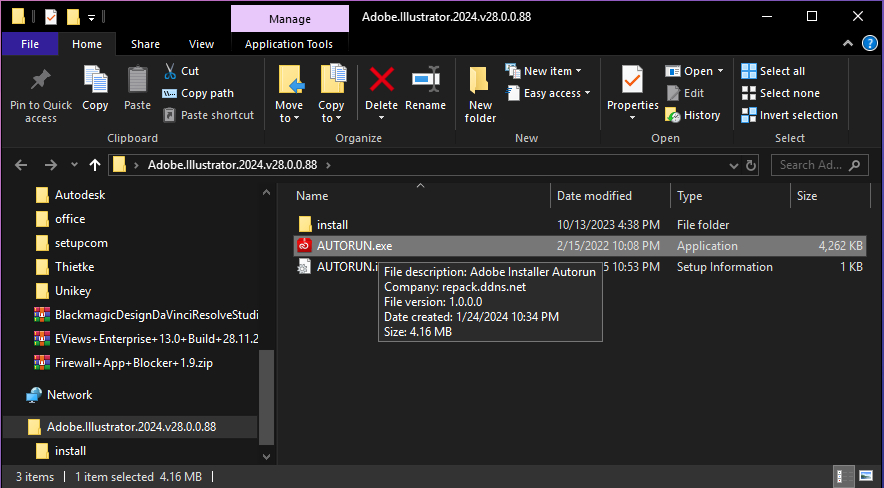Sort by the Type column header

click(x=689, y=196)
